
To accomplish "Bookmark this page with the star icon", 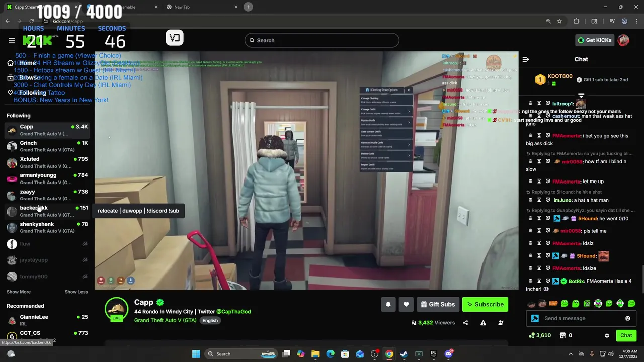I will pos(559,21).
